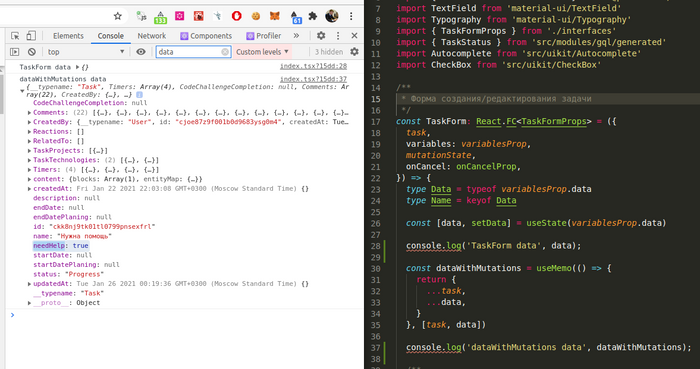The width and height of the screenshot is (700, 369).
Task: Toggle the live expression eye icon
Action: coord(141,52)
